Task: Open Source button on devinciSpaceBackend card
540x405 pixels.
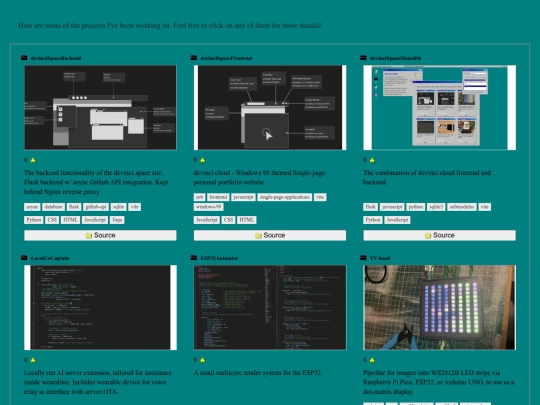Action: click(100, 235)
